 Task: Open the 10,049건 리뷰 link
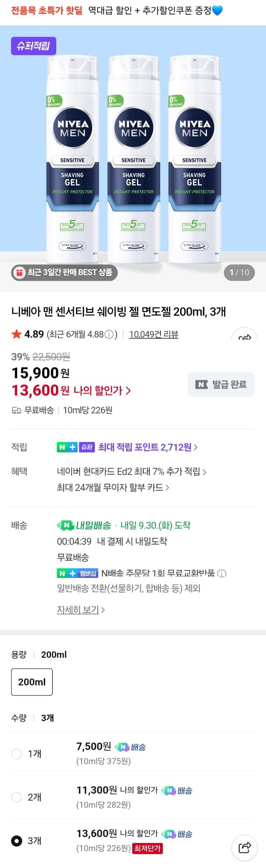[x=154, y=335]
